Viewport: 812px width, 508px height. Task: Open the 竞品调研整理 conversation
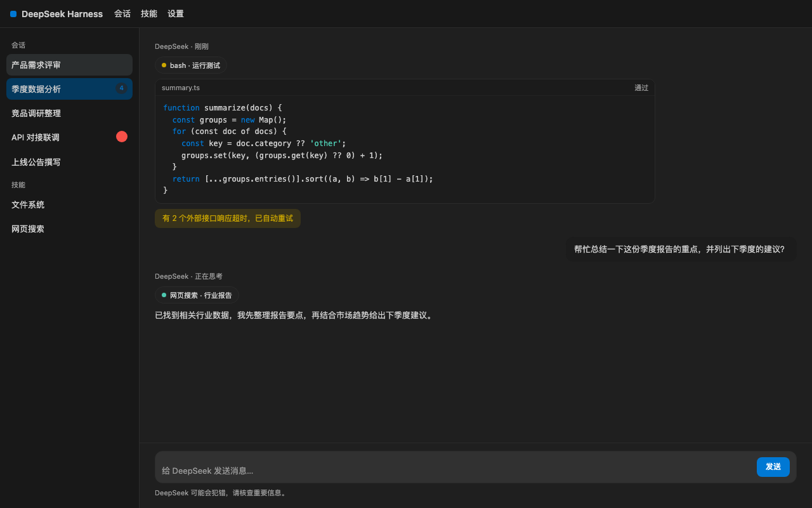click(69, 113)
